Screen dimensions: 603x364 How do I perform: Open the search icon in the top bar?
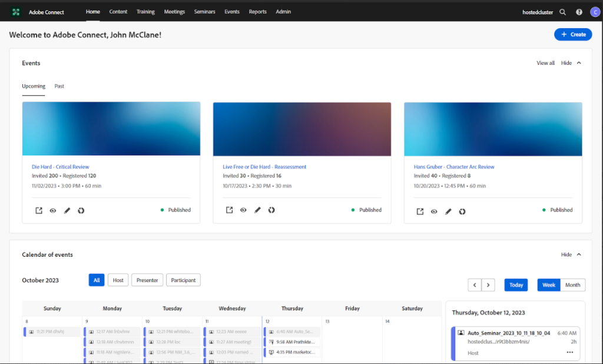point(562,11)
